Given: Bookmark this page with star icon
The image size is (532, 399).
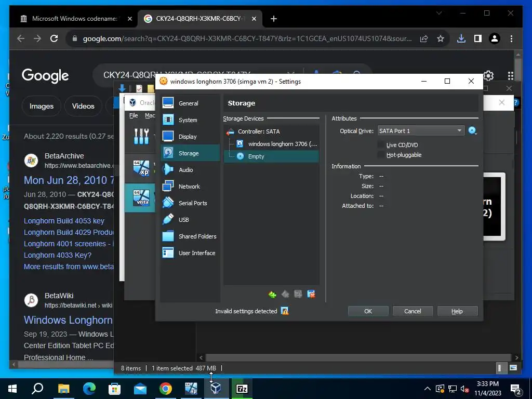Looking at the screenshot, I should [441, 38].
